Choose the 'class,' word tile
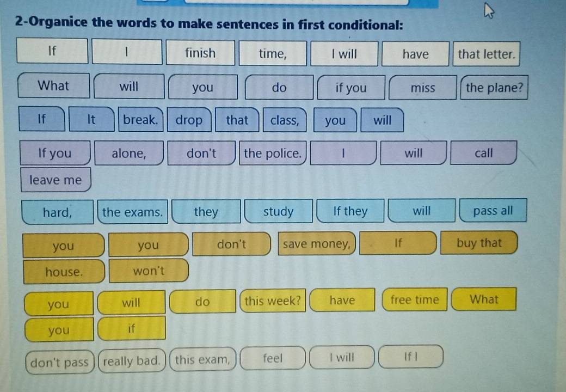The width and height of the screenshot is (566, 392). (x=285, y=120)
